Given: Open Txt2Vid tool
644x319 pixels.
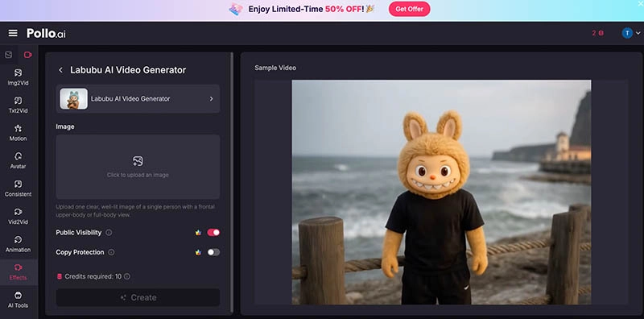Looking at the screenshot, I should pos(18,106).
